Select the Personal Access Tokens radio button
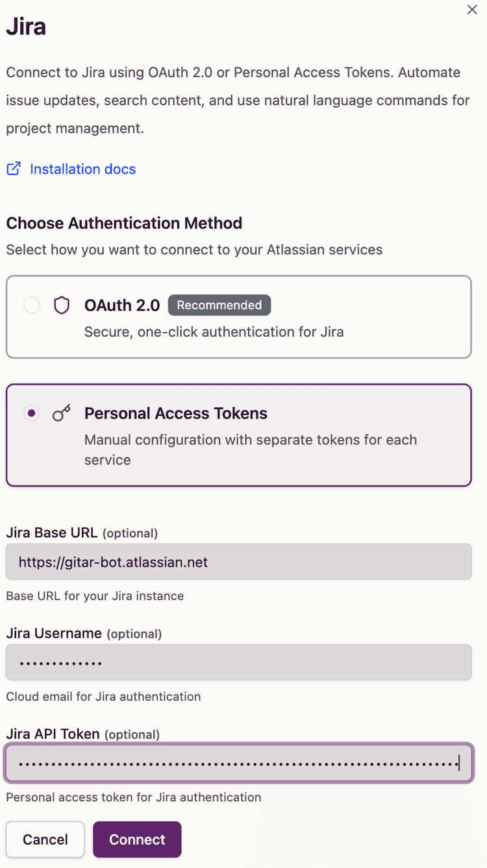This screenshot has height=868, width=487. click(32, 413)
